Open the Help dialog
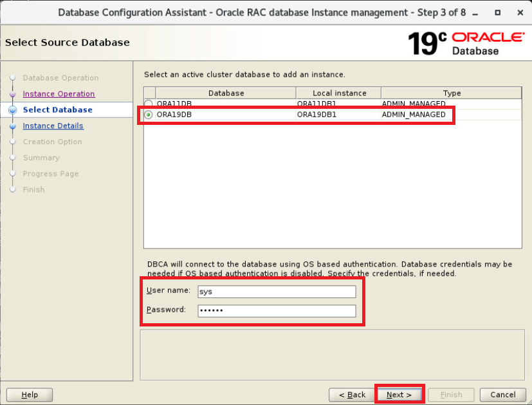532x405 pixels. coord(30,395)
